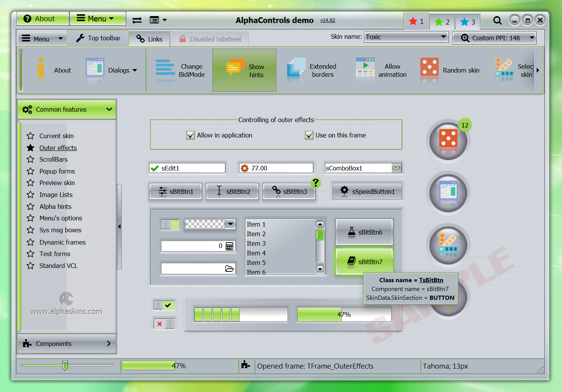
Task: Click the star beside Current skin
Action: click(x=31, y=136)
